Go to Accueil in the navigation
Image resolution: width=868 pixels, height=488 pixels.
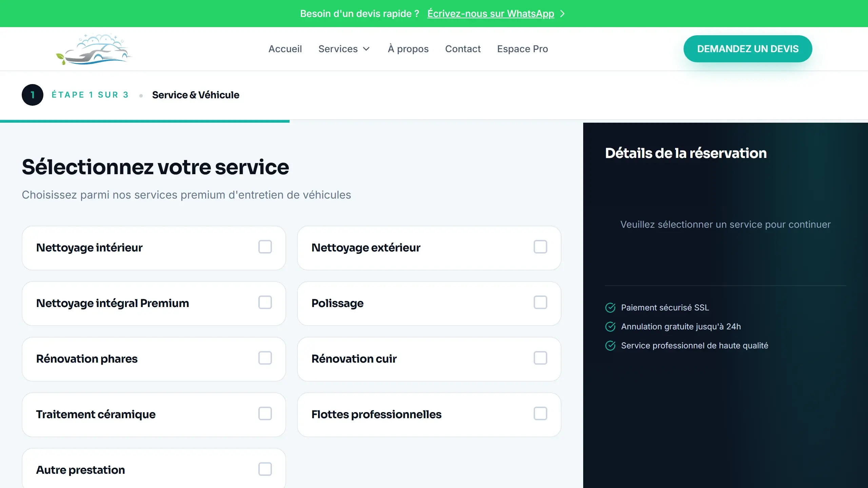tap(285, 49)
